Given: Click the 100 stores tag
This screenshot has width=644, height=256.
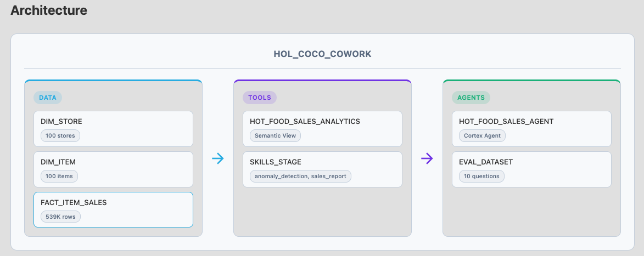Looking at the screenshot, I should point(60,135).
